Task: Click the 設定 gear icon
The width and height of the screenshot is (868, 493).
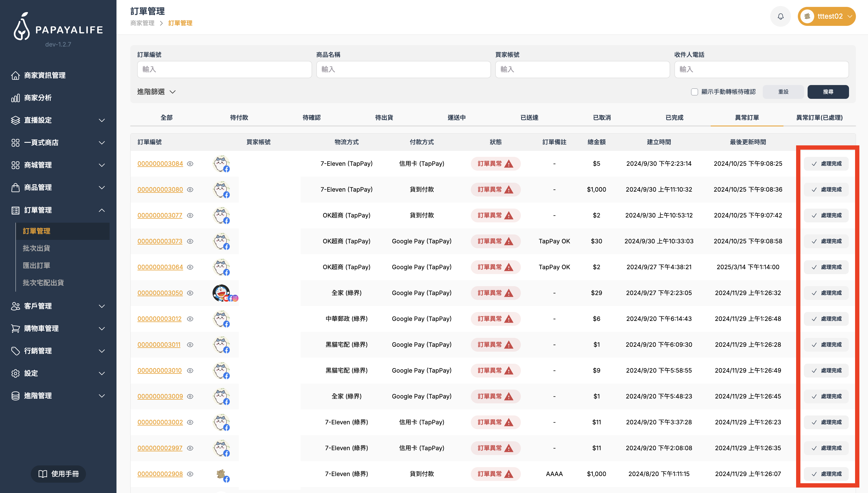Action: tap(15, 373)
